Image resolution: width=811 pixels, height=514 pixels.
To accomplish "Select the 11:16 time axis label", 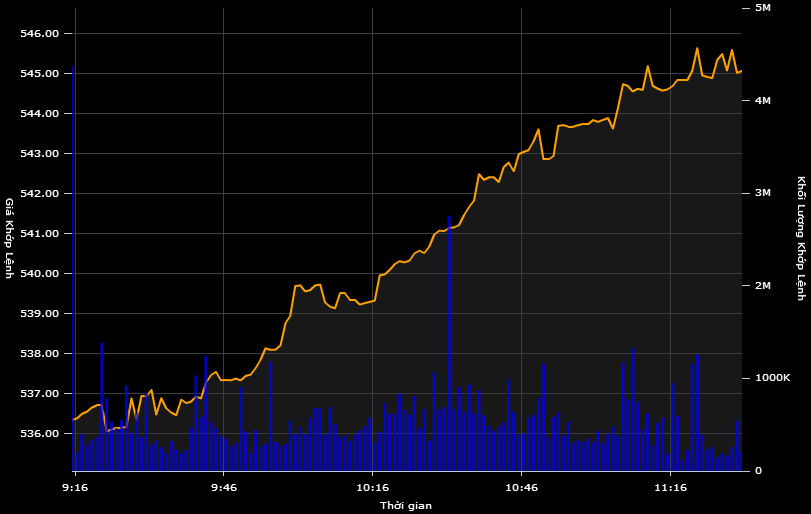I will (670, 488).
